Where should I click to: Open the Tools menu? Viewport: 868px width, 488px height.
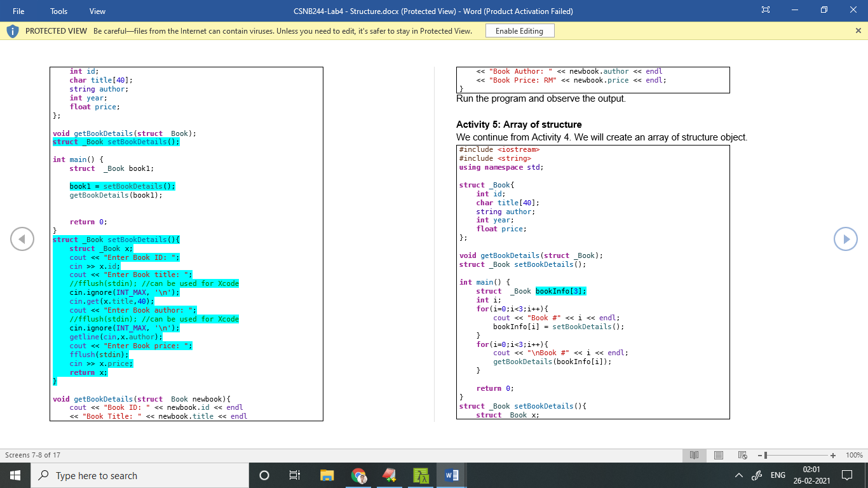(58, 11)
